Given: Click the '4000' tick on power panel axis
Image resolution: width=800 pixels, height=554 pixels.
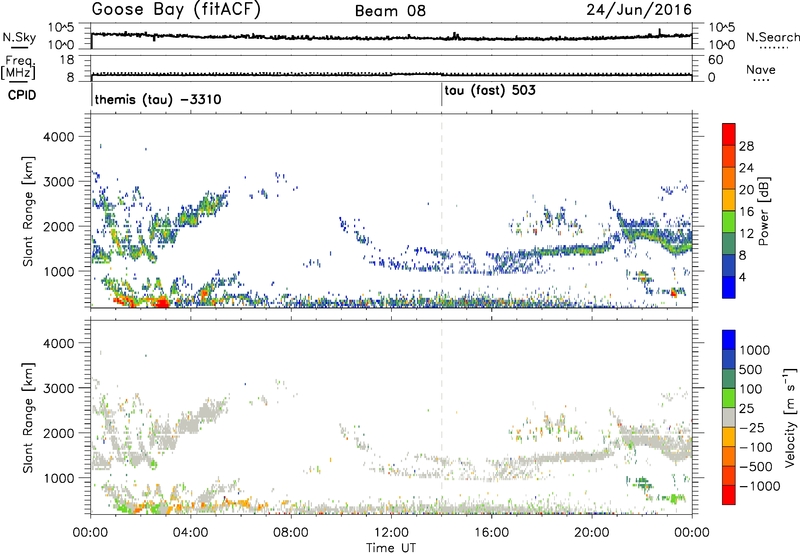Looking at the screenshot, I should tap(59, 137).
